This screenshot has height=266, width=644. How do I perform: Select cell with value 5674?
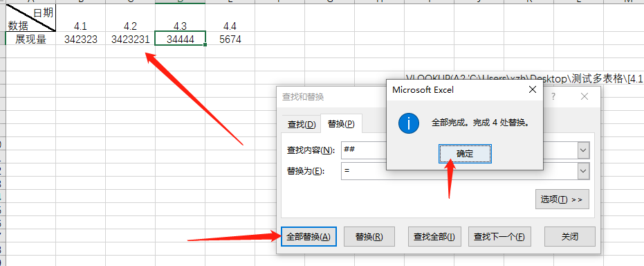pos(230,39)
